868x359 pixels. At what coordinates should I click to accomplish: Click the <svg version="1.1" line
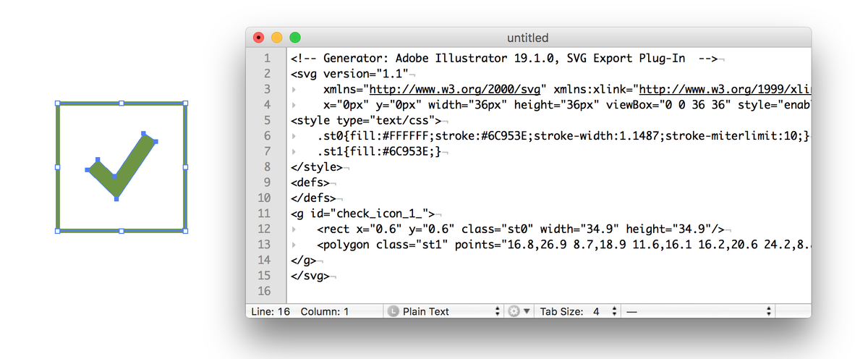349,74
